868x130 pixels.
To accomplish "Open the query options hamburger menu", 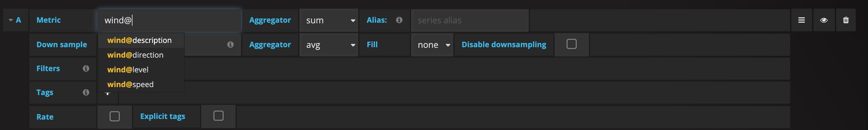I will pos(802,20).
